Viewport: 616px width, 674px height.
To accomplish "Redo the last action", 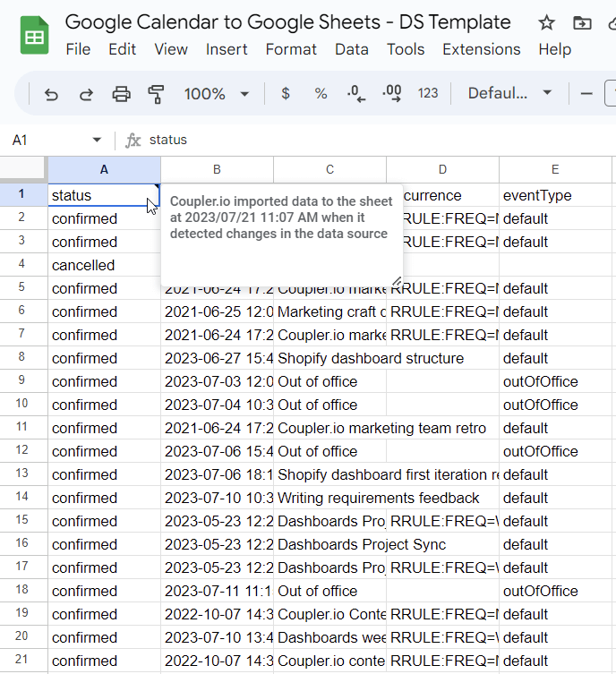I will pyautogui.click(x=86, y=93).
